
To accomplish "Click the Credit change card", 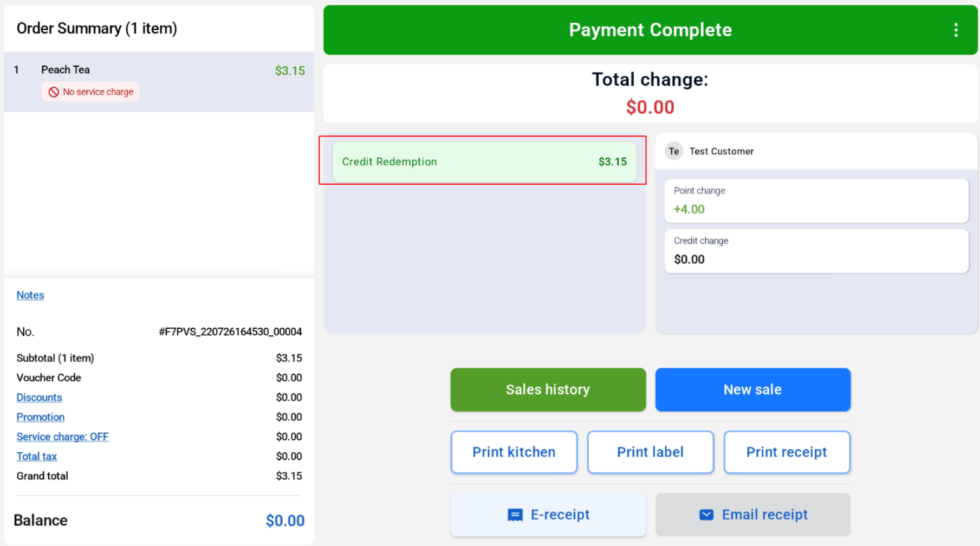I will coord(816,251).
